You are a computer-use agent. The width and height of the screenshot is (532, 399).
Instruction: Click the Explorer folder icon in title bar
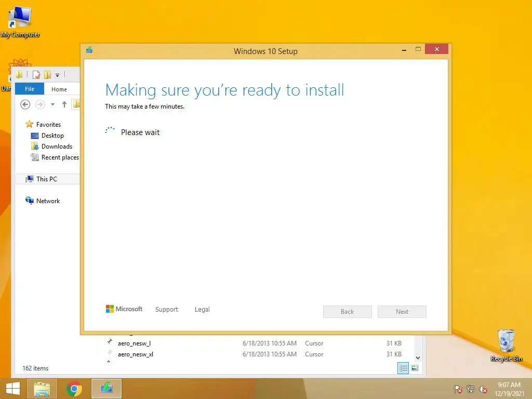19,75
